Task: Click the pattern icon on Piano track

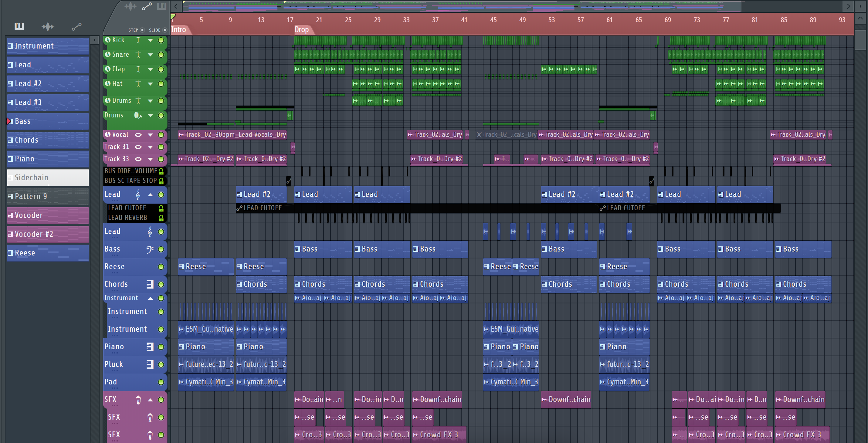Action: [x=150, y=347]
